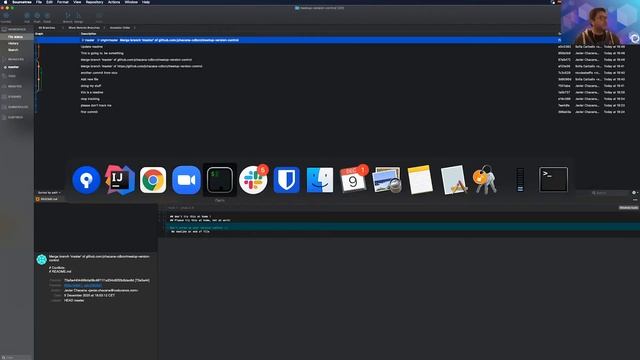Open Bitwarden from the Dock
Screen dimensions: 640x360
pyautogui.click(x=287, y=180)
